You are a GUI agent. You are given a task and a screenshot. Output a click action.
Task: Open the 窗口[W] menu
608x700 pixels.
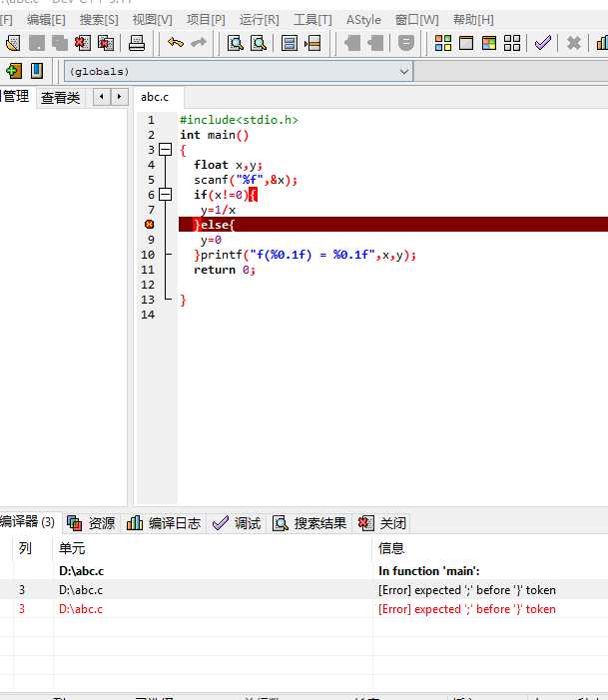pos(417,20)
